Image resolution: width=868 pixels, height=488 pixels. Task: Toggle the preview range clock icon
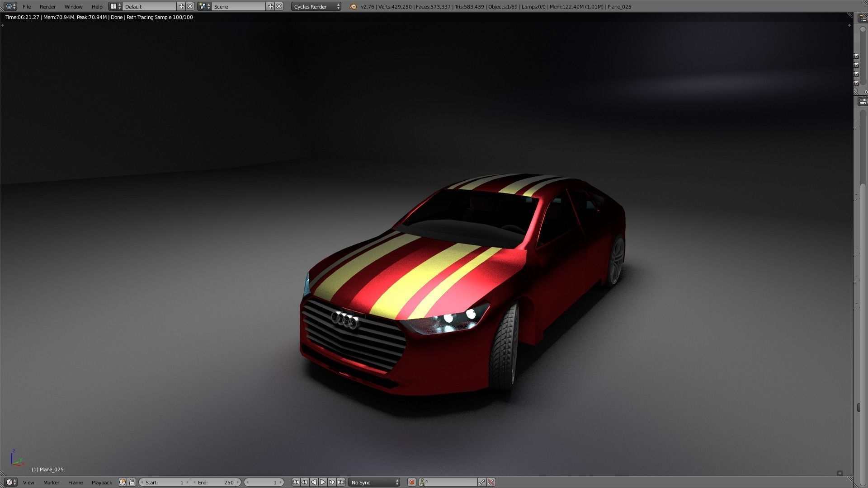[x=123, y=482]
